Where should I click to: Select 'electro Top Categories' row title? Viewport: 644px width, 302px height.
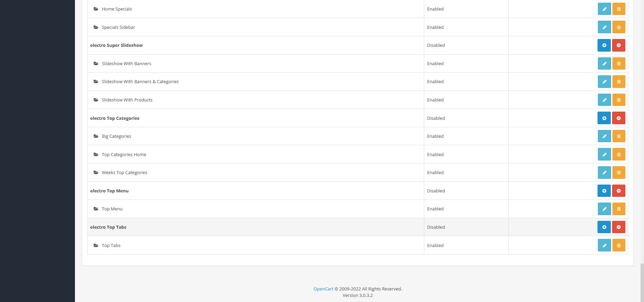coord(115,118)
